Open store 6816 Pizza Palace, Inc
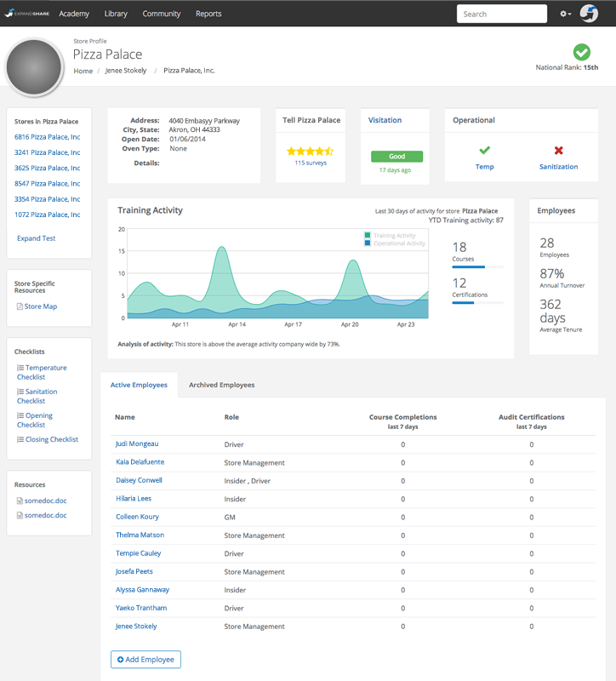The image size is (616, 681). [x=48, y=137]
